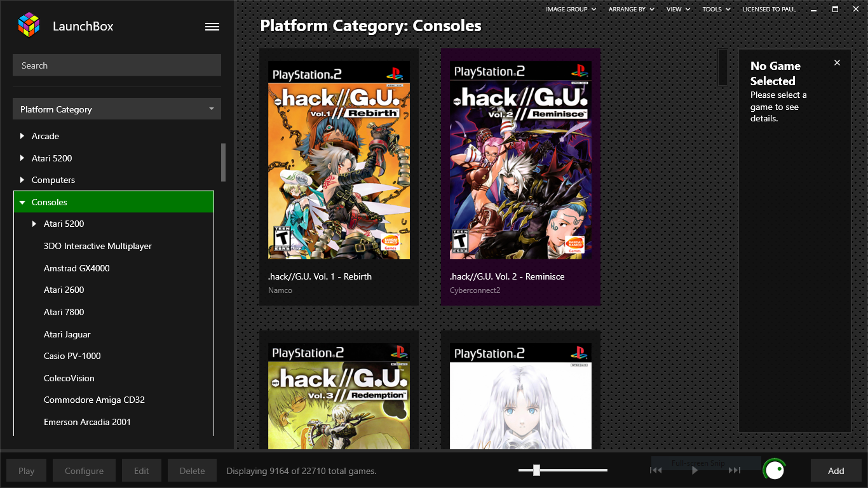This screenshot has height=488, width=868.
Task: Click the Delete button
Action: [x=192, y=471]
